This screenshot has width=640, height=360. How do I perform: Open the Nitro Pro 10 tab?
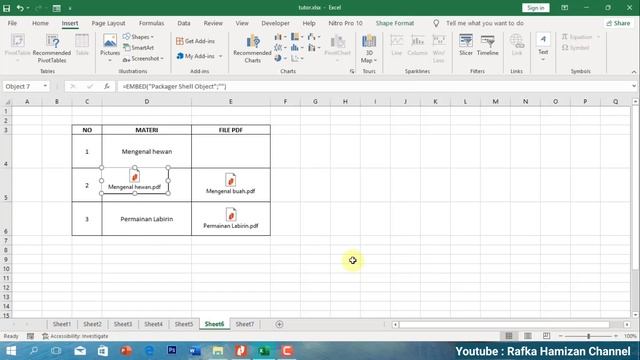click(345, 23)
